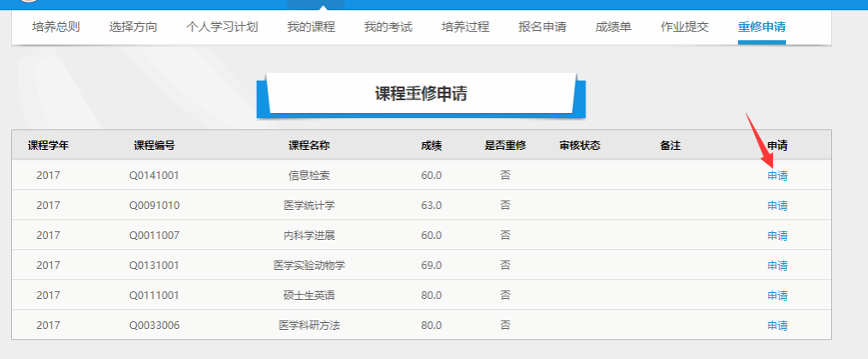Apply for retake of 医学统计学

coord(777,206)
